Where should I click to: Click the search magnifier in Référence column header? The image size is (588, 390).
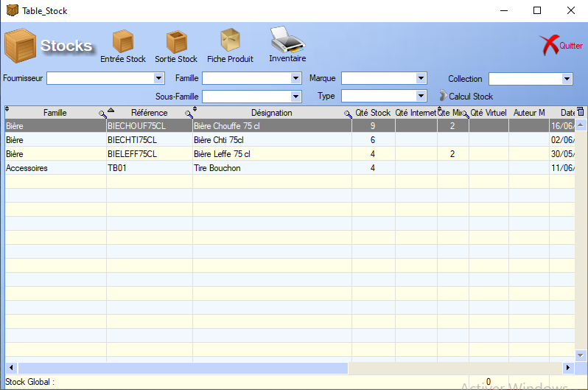(x=189, y=114)
